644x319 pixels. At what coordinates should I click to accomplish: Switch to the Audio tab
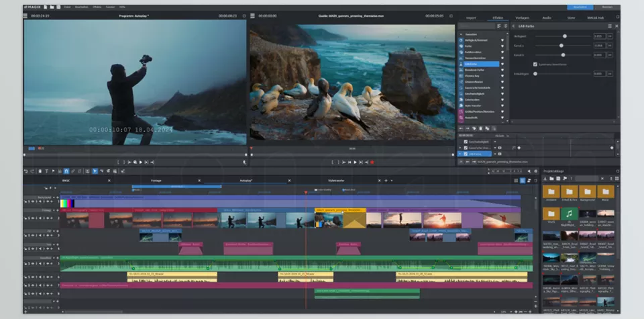click(x=547, y=17)
